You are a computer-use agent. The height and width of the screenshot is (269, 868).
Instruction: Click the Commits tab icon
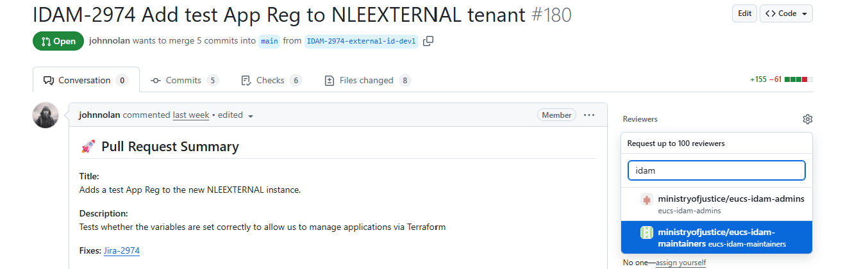(155, 81)
